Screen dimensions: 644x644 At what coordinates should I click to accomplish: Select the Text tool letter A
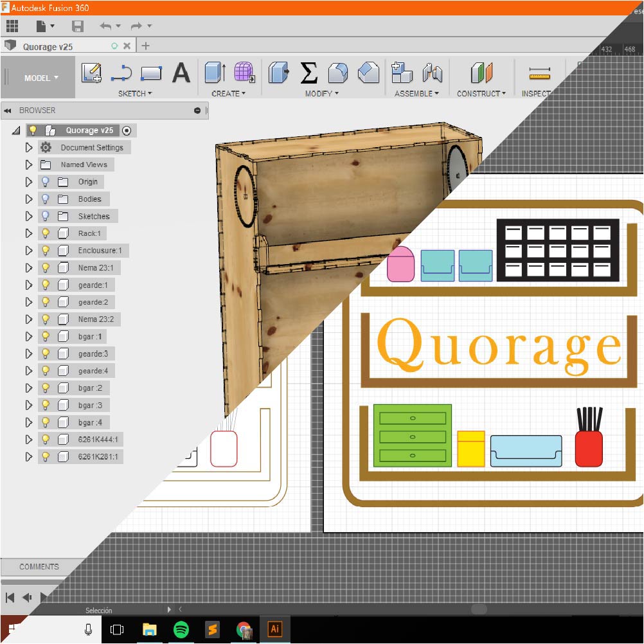[181, 73]
